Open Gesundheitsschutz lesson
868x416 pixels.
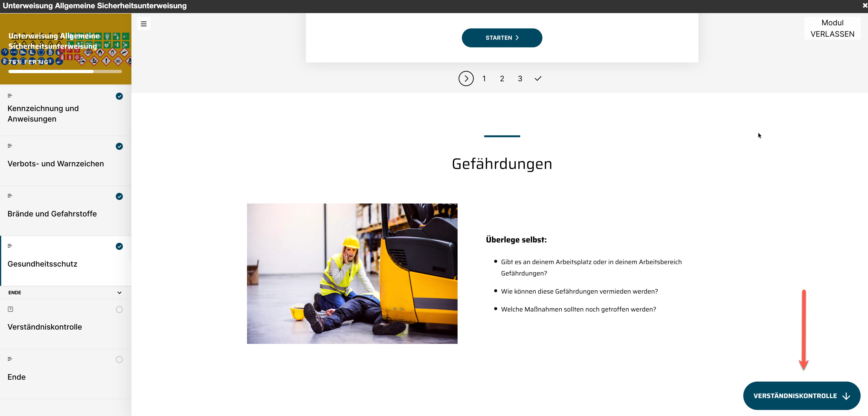point(66,261)
